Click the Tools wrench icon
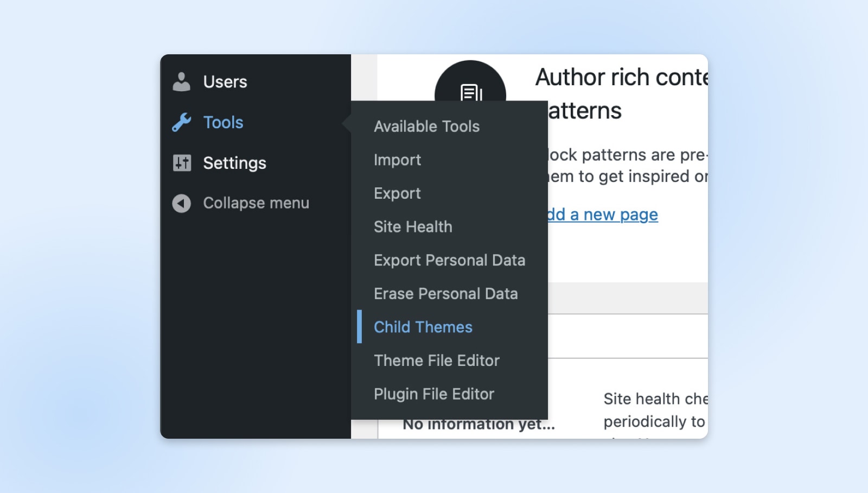Screen dimensions: 868x493 click(x=182, y=122)
